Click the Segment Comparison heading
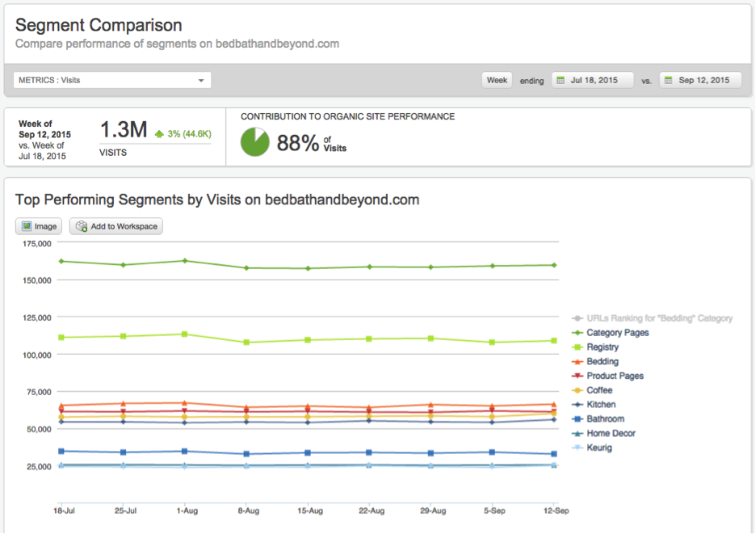This screenshot has height=534, width=756. pos(99,25)
